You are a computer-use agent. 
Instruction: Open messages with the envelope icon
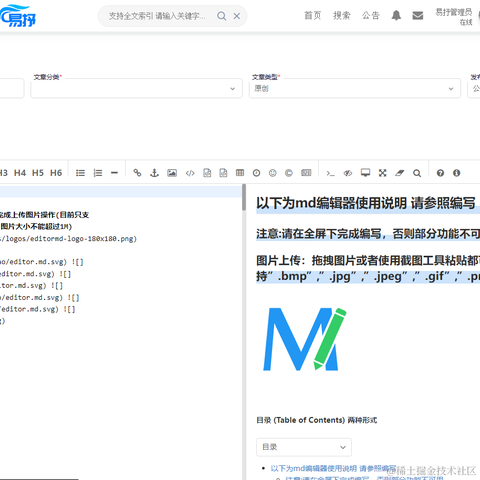tap(418, 15)
